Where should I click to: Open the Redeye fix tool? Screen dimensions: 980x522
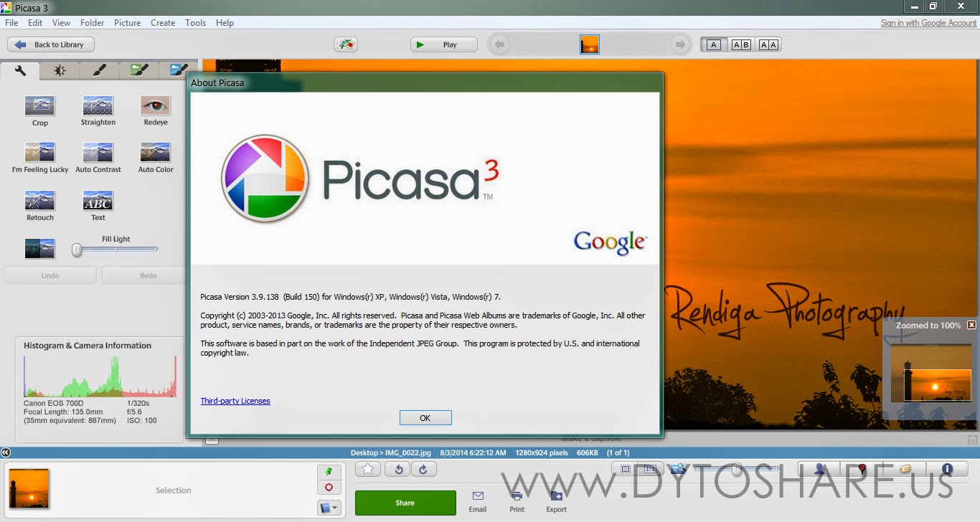(156, 105)
